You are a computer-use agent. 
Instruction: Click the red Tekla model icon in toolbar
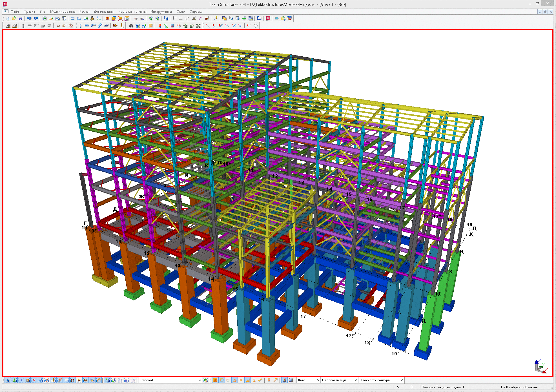point(268,18)
